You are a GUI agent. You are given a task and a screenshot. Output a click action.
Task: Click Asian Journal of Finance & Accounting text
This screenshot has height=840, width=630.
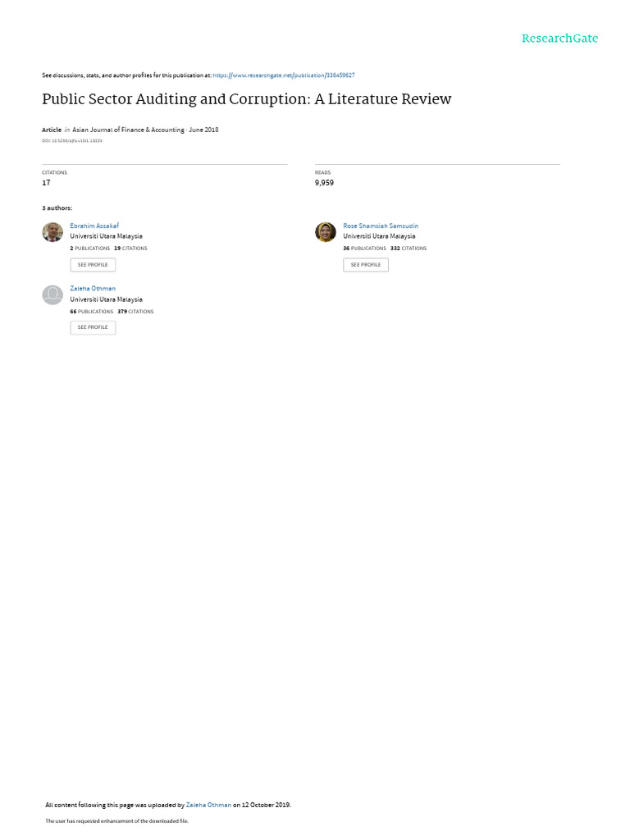click(128, 130)
